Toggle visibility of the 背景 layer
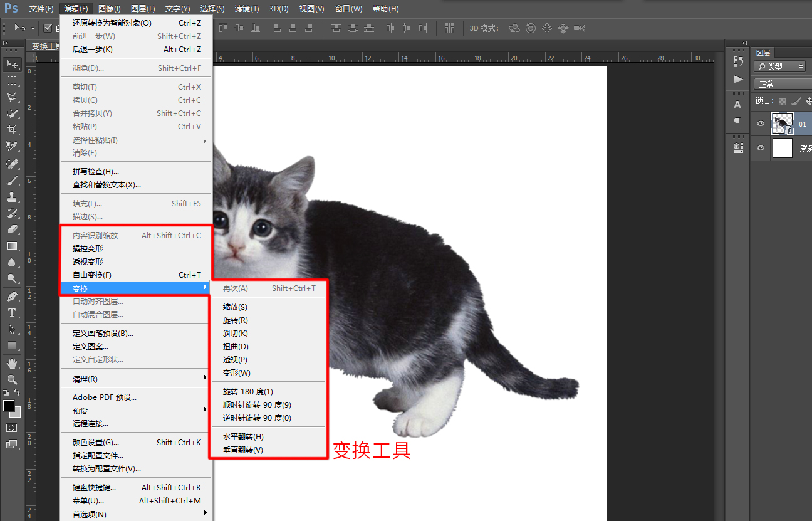Viewport: 812px width, 521px height. tap(761, 148)
